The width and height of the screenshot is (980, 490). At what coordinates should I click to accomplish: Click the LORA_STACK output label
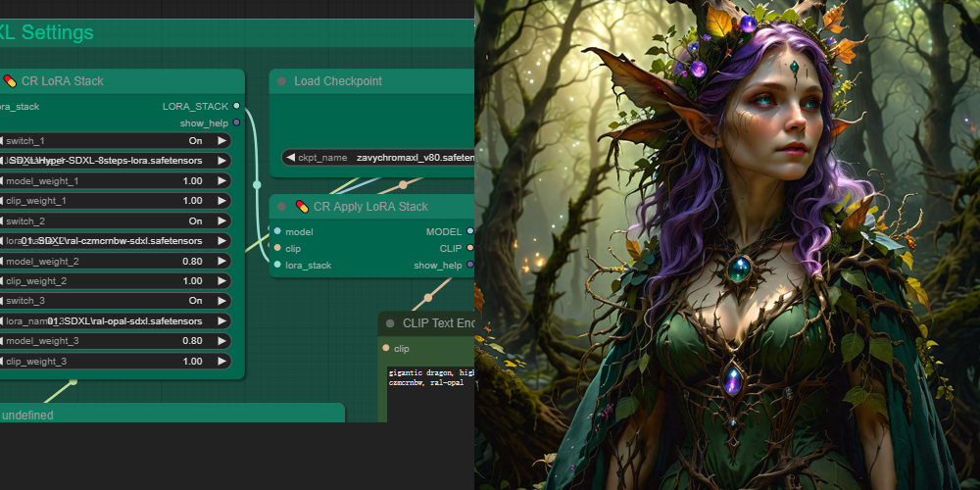(196, 106)
